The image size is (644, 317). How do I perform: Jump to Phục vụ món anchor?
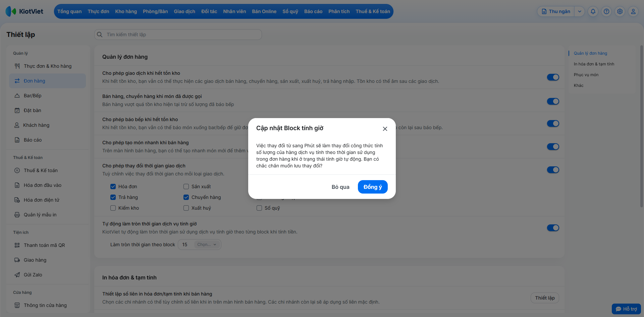[x=586, y=75]
